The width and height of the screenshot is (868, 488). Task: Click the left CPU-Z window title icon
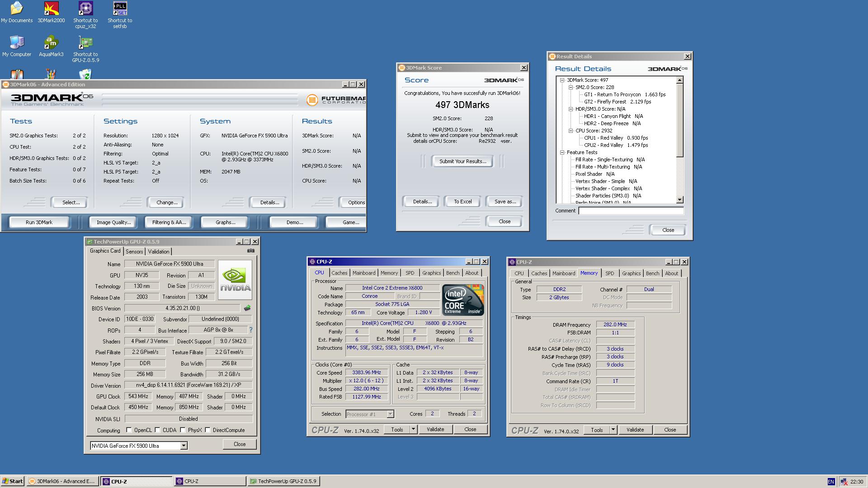pos(312,262)
